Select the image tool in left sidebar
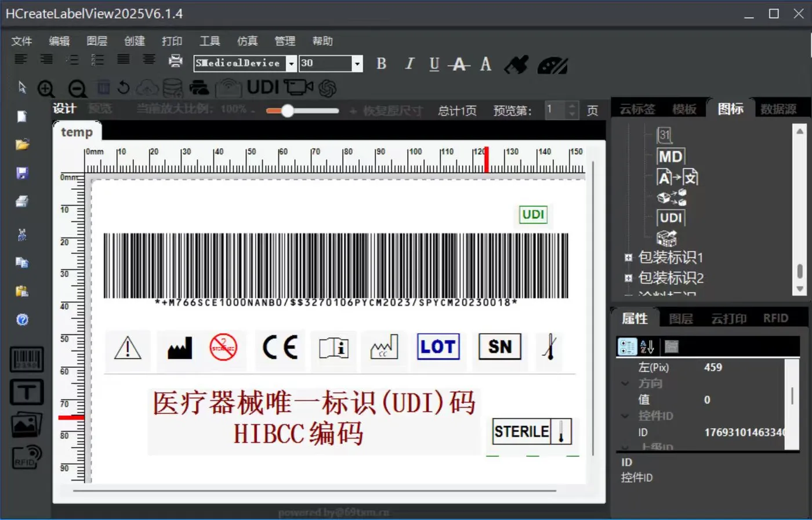Viewport: 812px width, 520px height. (x=27, y=425)
